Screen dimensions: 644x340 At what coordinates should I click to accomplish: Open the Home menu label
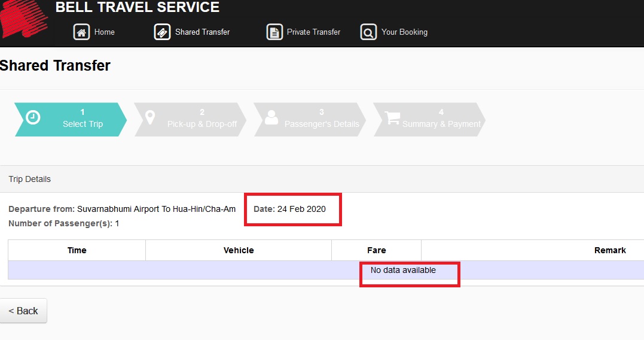[104, 32]
